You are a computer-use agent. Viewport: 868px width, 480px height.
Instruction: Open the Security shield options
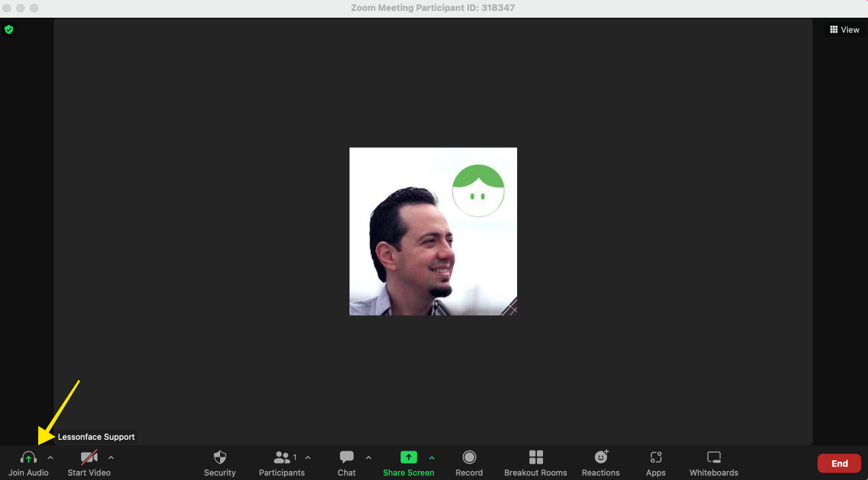pos(219,458)
